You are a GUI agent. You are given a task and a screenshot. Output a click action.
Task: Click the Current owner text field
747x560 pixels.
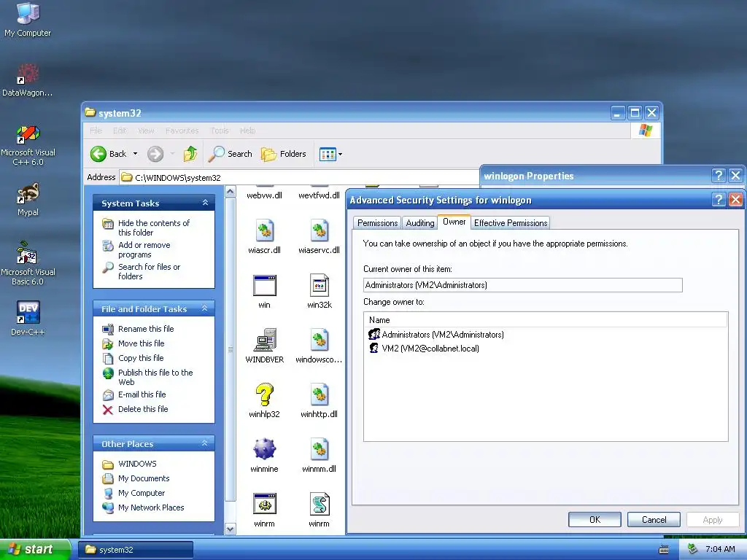coord(522,285)
